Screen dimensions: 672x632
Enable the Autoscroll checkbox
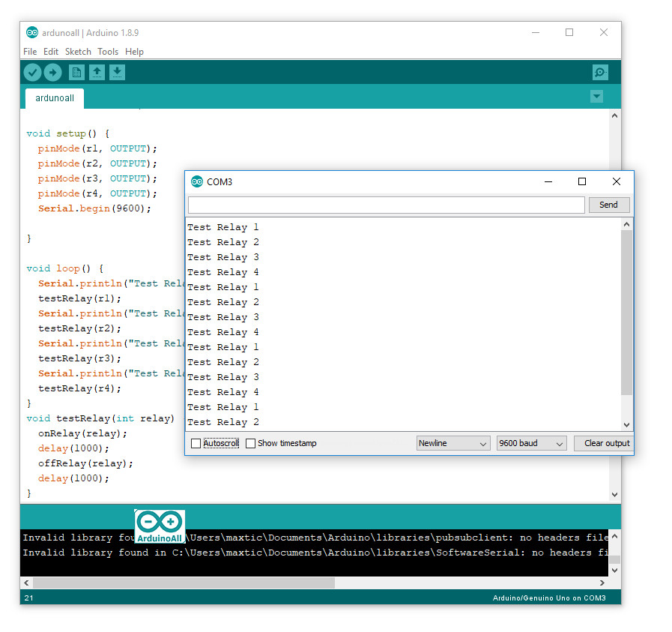[x=196, y=443]
